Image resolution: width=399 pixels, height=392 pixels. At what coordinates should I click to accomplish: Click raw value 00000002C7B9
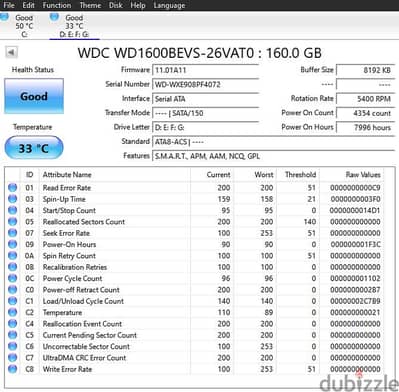355,301
